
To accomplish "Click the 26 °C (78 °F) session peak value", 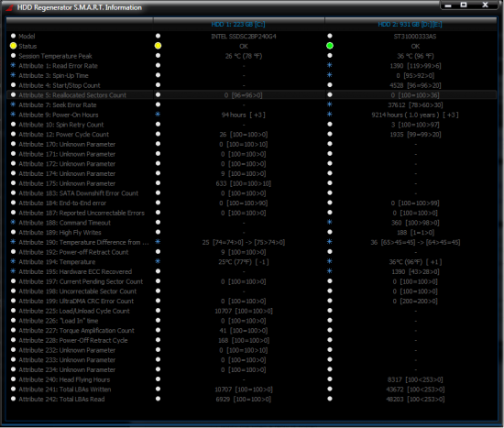I will (x=244, y=56).
